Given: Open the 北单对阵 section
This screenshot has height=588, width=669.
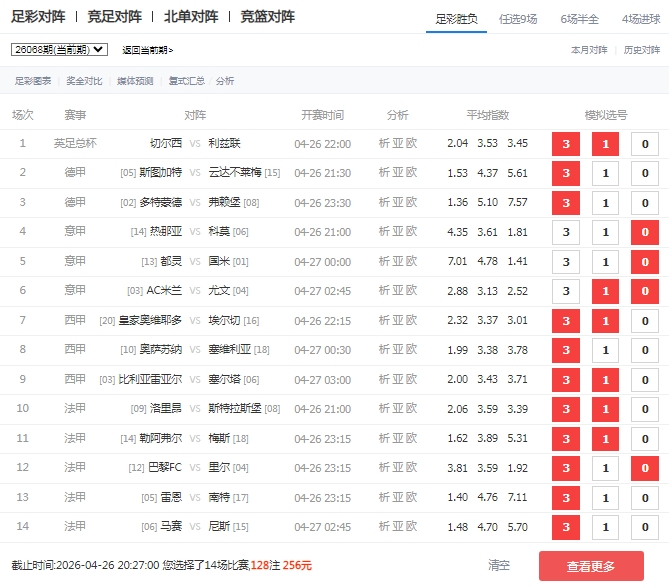Looking at the screenshot, I should 191,17.
